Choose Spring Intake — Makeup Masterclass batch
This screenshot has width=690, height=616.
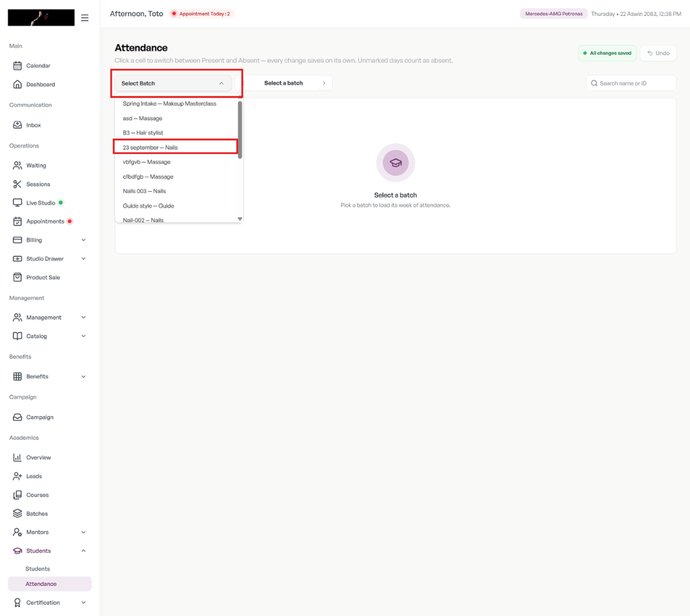pos(176,104)
